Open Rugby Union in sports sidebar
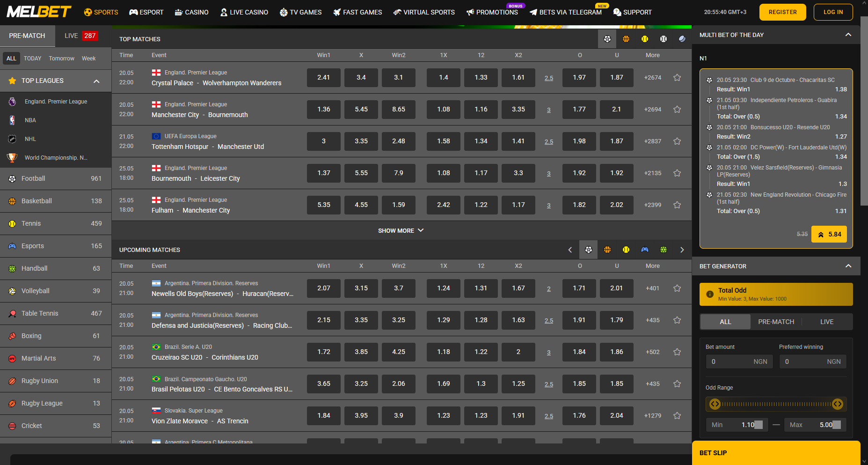 (x=56, y=381)
